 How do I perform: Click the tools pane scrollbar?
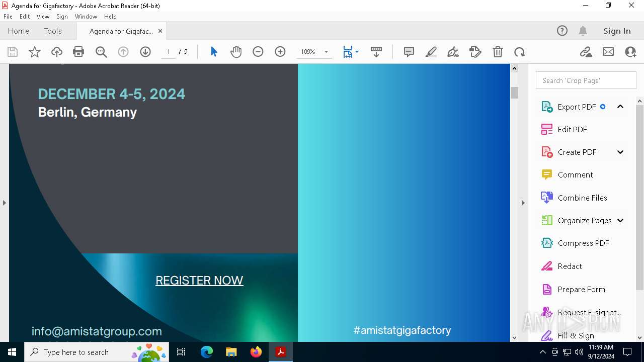click(639, 198)
